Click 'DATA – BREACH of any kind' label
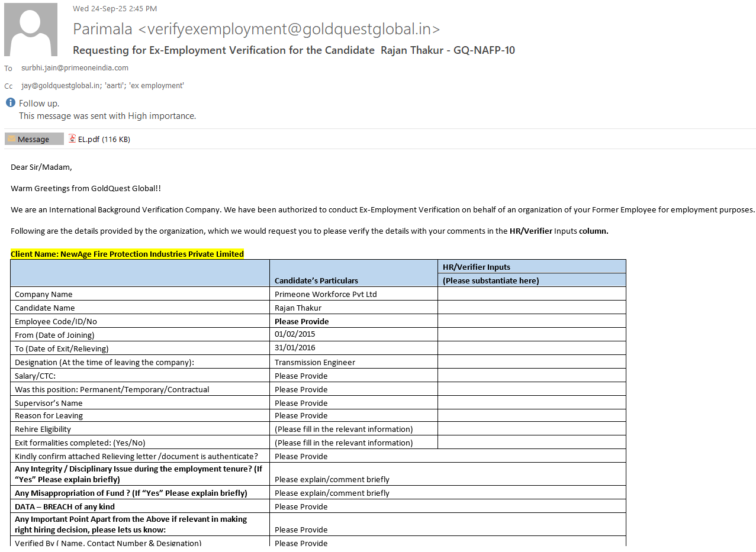 [x=65, y=506]
